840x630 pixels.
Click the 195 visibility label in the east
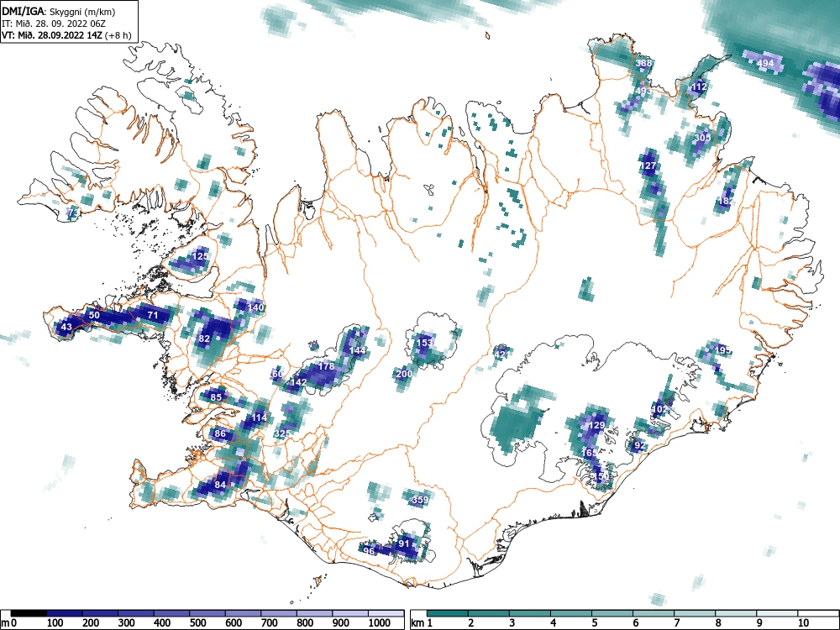[x=722, y=349]
